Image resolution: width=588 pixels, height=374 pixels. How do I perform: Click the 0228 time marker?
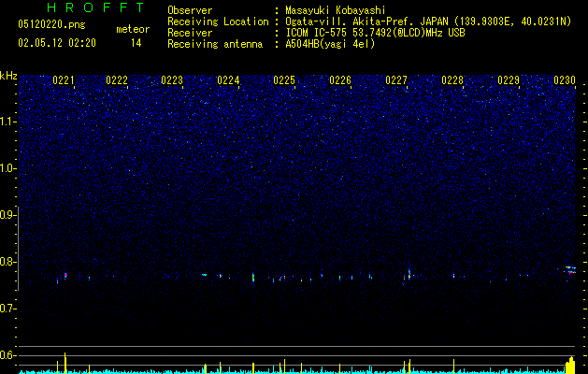click(452, 80)
